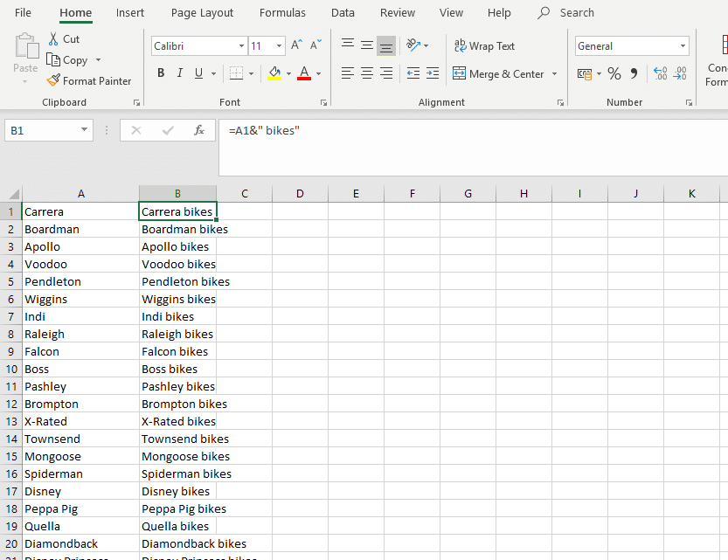Open the Insert ribbon tab

point(129,12)
